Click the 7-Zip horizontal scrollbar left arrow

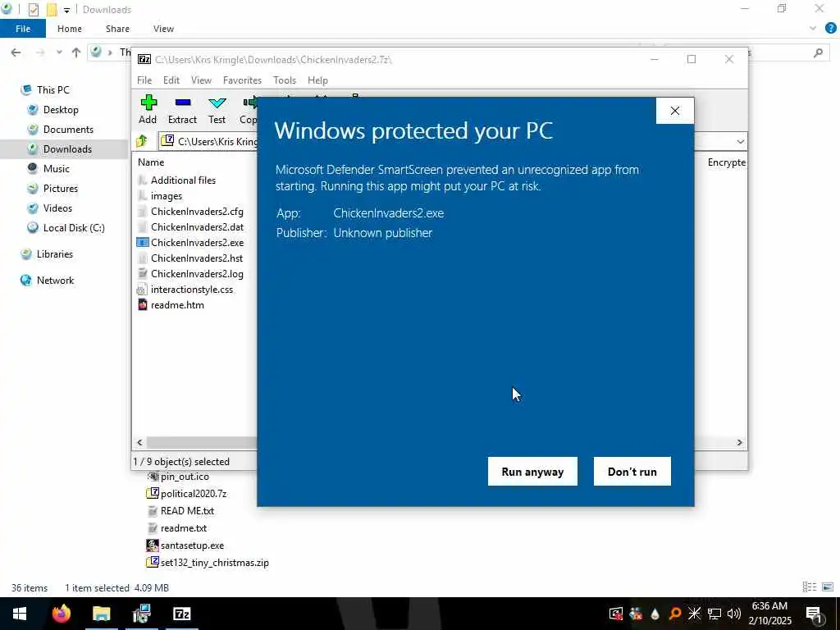139,442
